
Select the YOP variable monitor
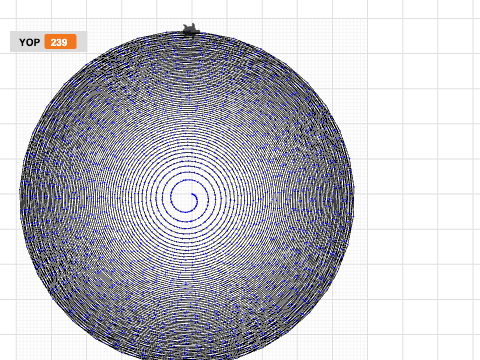click(x=48, y=42)
